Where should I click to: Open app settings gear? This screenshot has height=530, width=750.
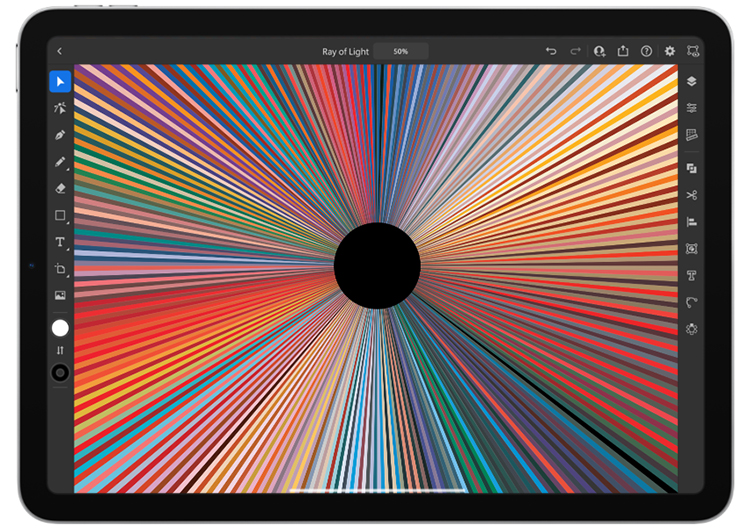click(x=670, y=51)
